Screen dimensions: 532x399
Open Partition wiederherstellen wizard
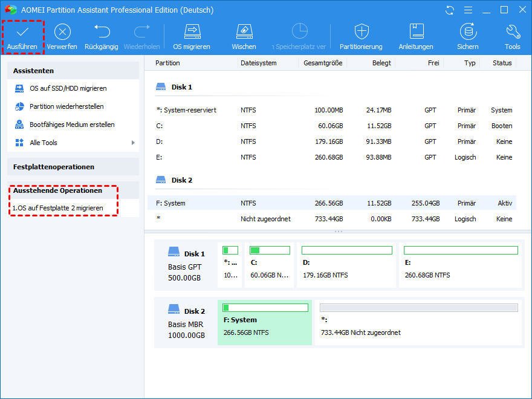[66, 106]
